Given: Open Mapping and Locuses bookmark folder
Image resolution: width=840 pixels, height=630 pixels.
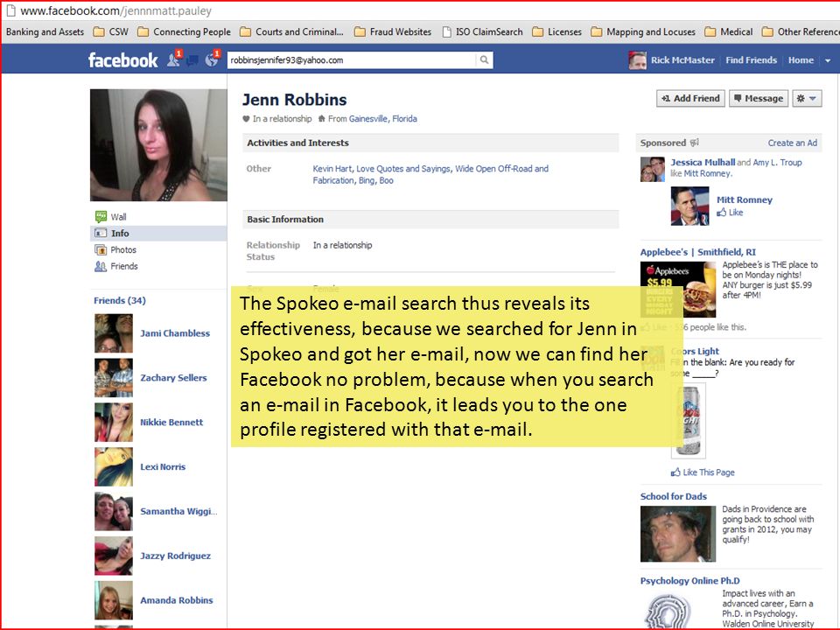Looking at the screenshot, I should click(643, 32).
